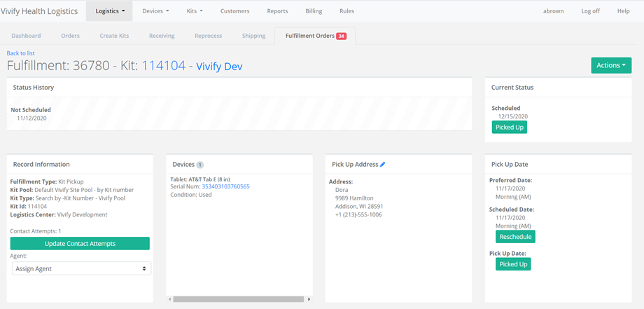Open the Actions dropdown button
The height and width of the screenshot is (309, 644).
pyautogui.click(x=611, y=65)
